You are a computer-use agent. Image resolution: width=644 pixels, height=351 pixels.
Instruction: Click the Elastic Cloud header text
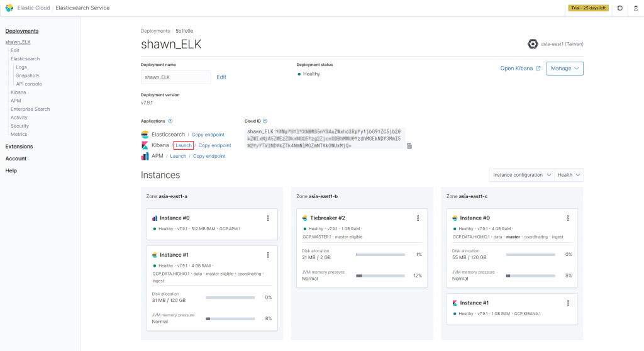tap(33, 8)
